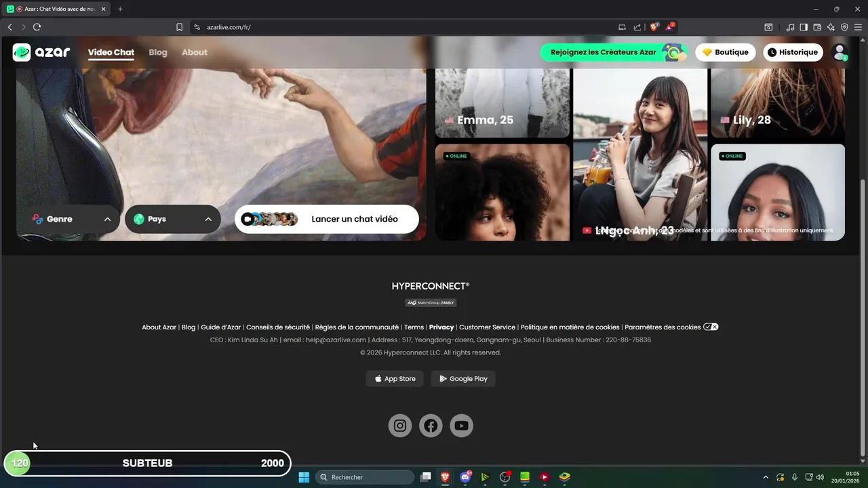Open a new browser tab
This screenshot has height=488, width=868.
coord(120,9)
